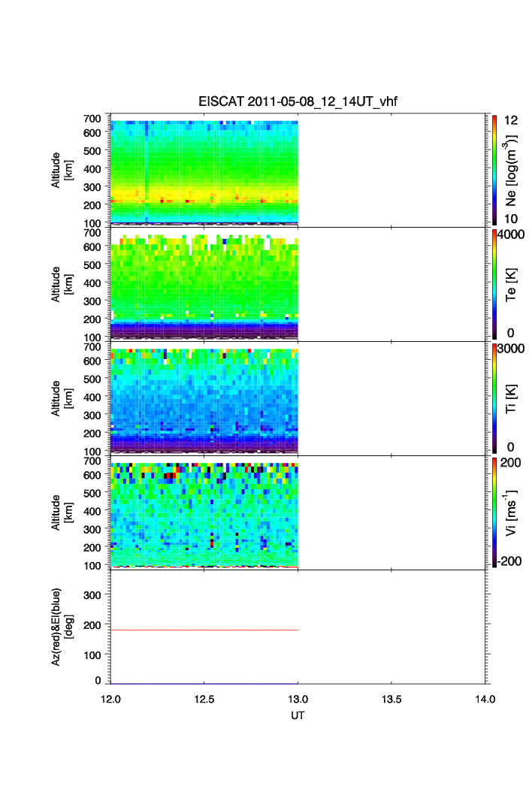Screen dimensions: 532x798
Task: Click the '13.5' x-axis tick label
Action: point(391,700)
